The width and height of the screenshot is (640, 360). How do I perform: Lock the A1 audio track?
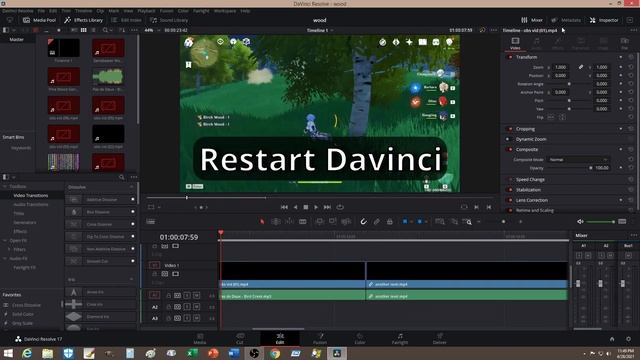[168, 296]
